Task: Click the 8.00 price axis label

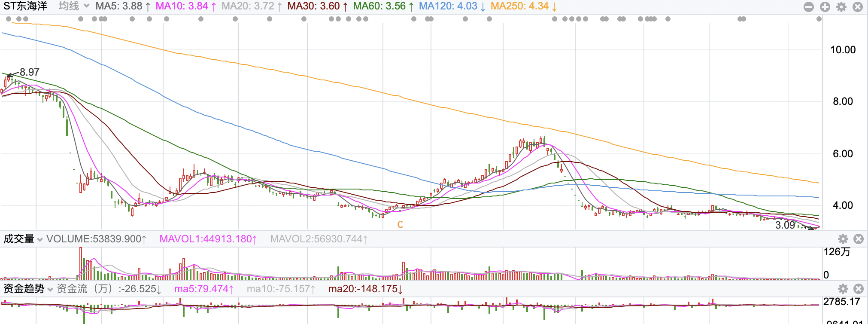Action: pos(843,101)
